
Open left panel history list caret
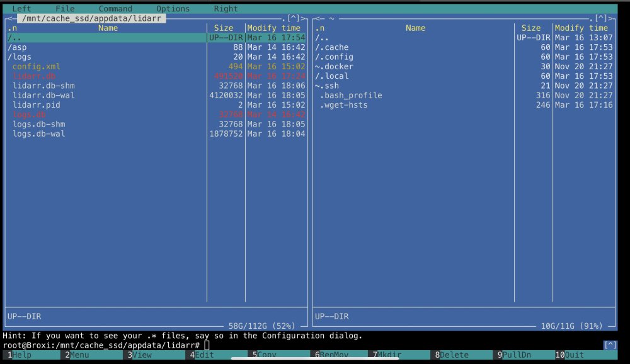[294, 18]
